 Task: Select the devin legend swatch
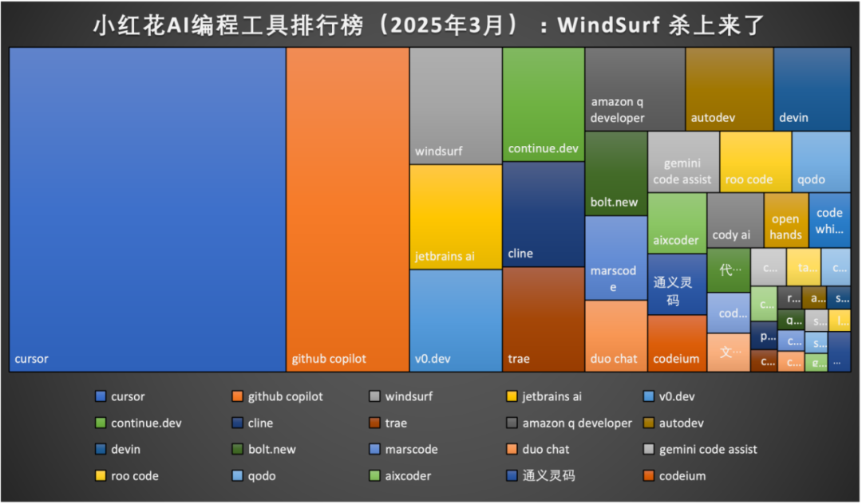100,449
